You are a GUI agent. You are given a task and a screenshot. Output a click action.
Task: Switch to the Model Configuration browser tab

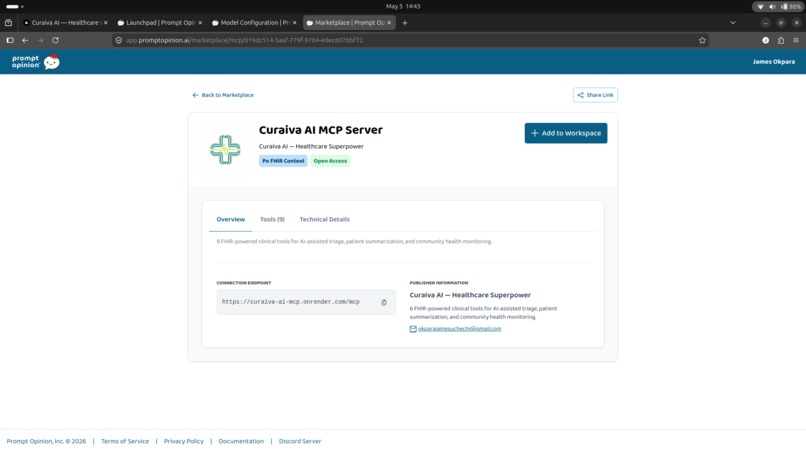point(253,23)
